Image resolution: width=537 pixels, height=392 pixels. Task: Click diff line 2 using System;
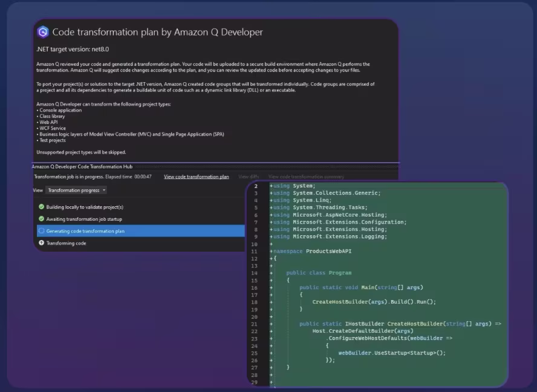coord(293,186)
